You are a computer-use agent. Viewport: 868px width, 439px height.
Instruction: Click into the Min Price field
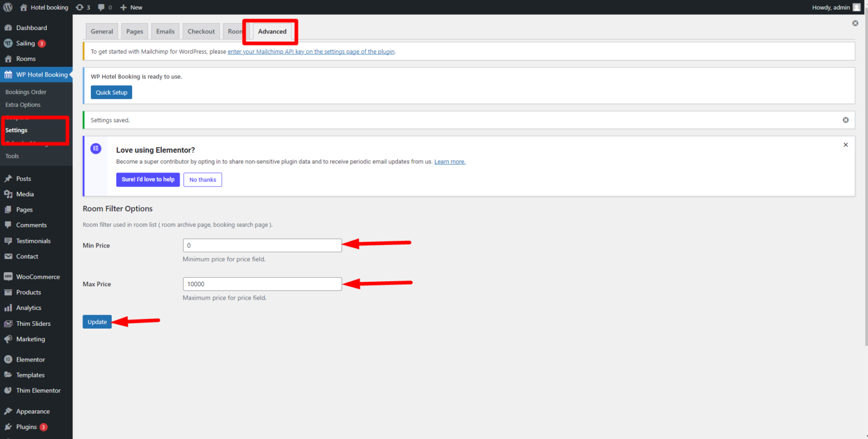pyautogui.click(x=262, y=246)
